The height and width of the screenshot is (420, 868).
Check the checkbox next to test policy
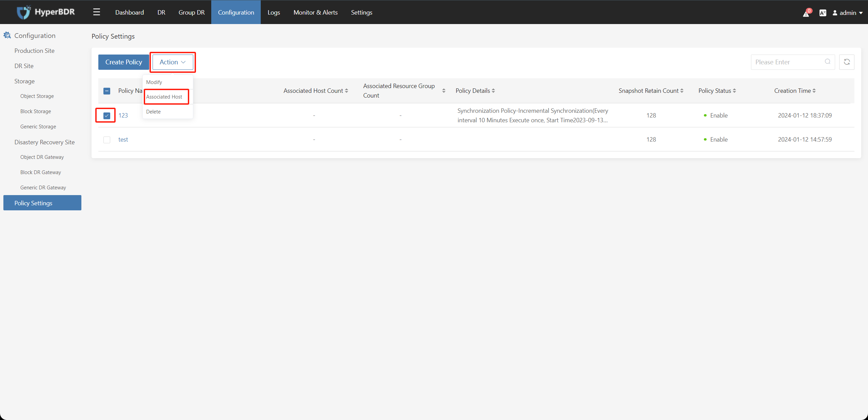point(107,139)
